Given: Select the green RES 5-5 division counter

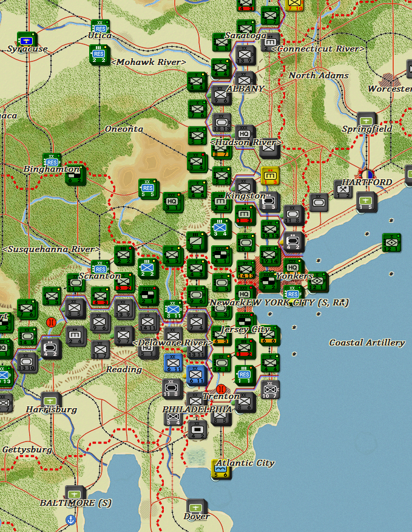Looking at the screenshot, I should point(148,188).
